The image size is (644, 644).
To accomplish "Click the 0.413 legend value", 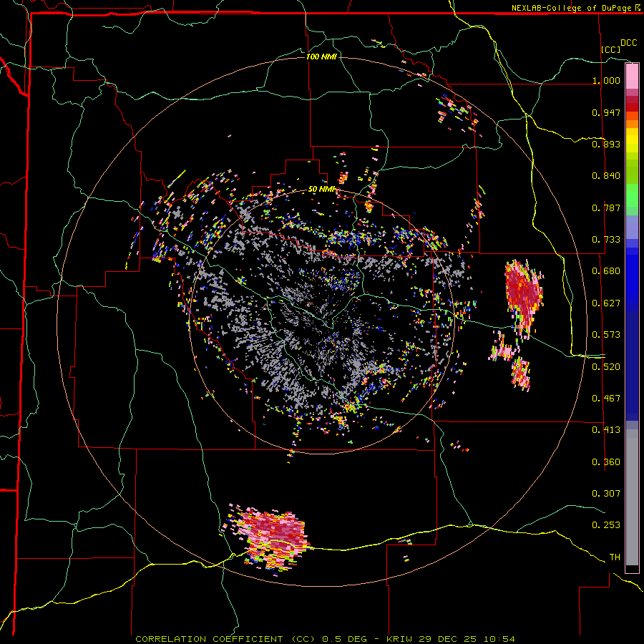I will click(x=606, y=430).
